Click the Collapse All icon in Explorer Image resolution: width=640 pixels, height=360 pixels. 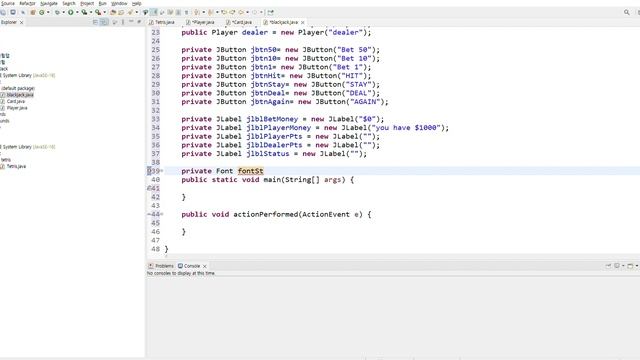click(95, 22)
